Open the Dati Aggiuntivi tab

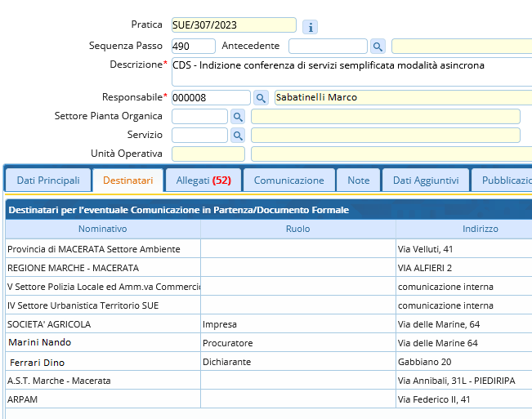point(426,180)
